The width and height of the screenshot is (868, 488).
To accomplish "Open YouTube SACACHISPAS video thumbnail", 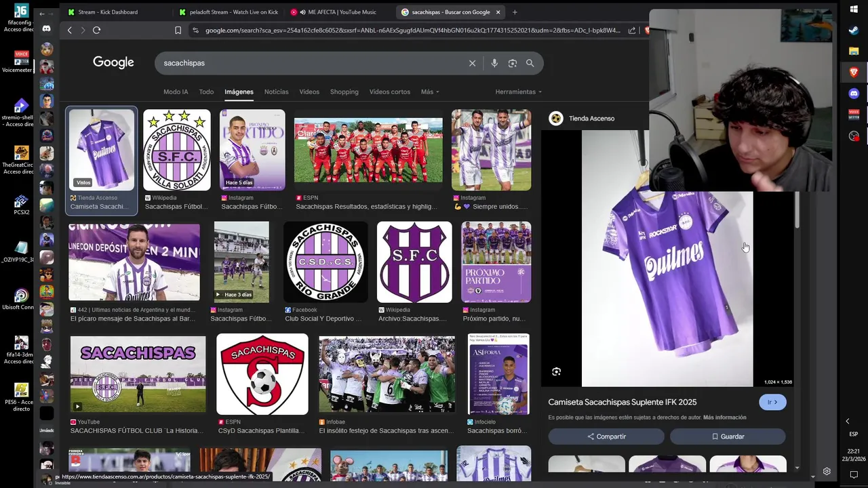I will tap(138, 374).
